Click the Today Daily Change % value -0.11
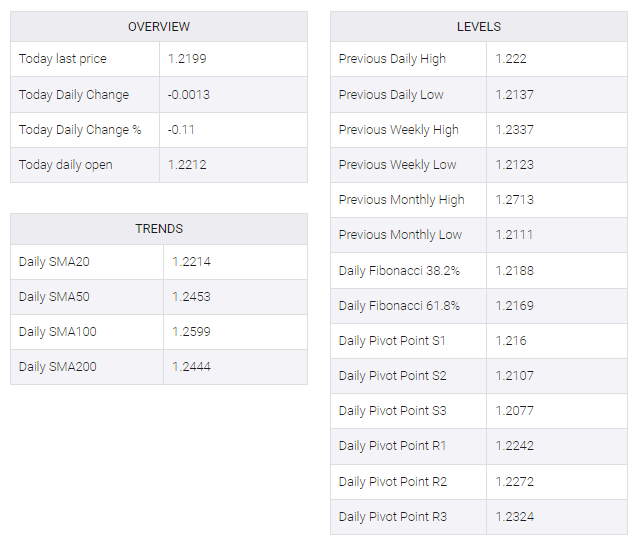This screenshot has width=643, height=545. (182, 130)
